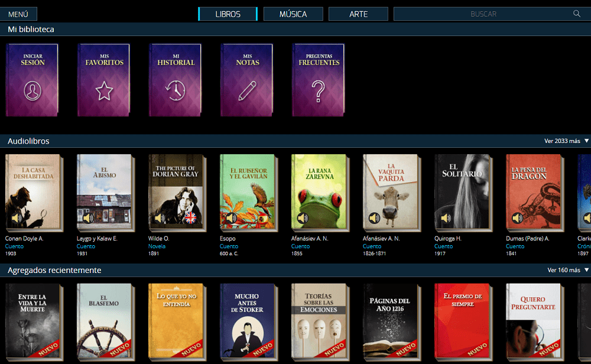Open The Picture of Dorian Gray cover
This screenshot has width=591, height=364.
(x=177, y=193)
